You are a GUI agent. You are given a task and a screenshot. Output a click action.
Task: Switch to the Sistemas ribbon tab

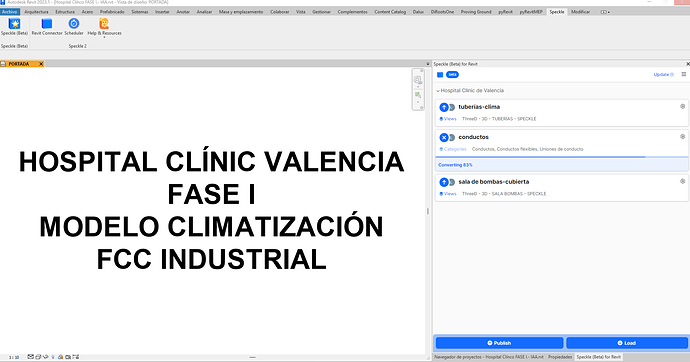[x=140, y=12]
